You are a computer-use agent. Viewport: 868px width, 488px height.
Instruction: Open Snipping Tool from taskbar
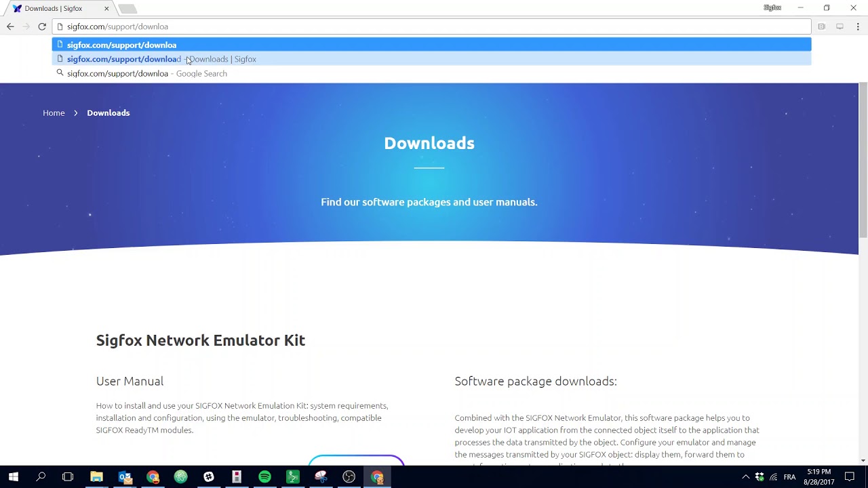pos(321,477)
